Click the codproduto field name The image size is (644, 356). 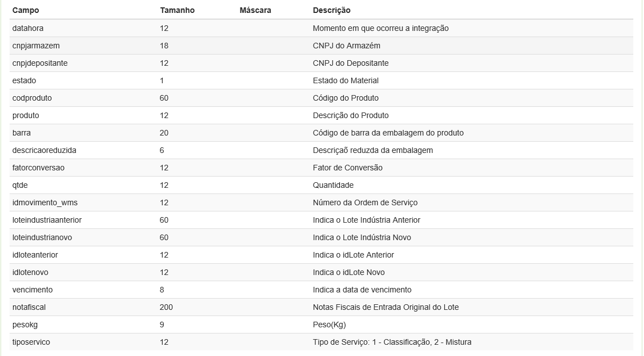tap(32, 98)
